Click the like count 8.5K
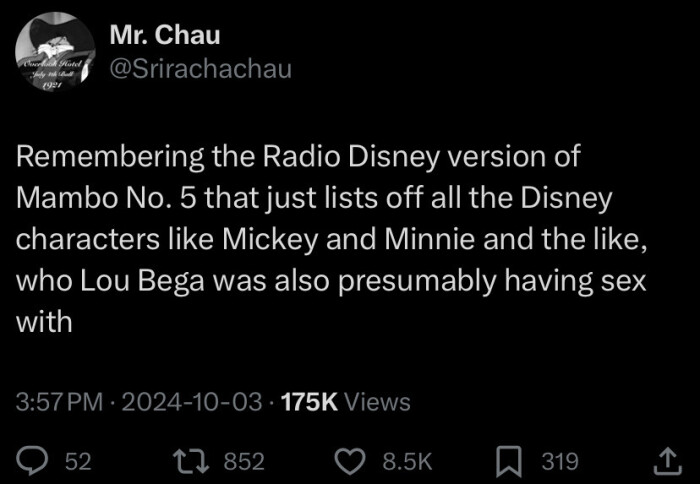The image size is (700, 484). point(407,461)
